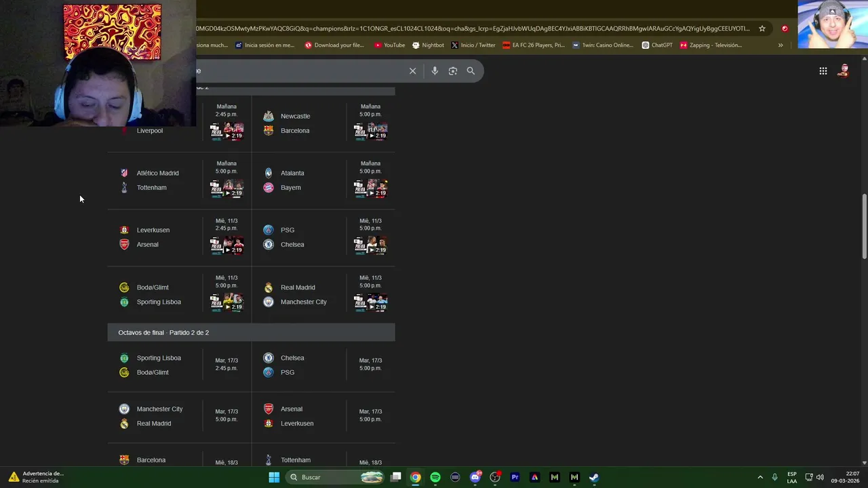
Task: Bookmark this page with star icon
Action: click(762, 28)
